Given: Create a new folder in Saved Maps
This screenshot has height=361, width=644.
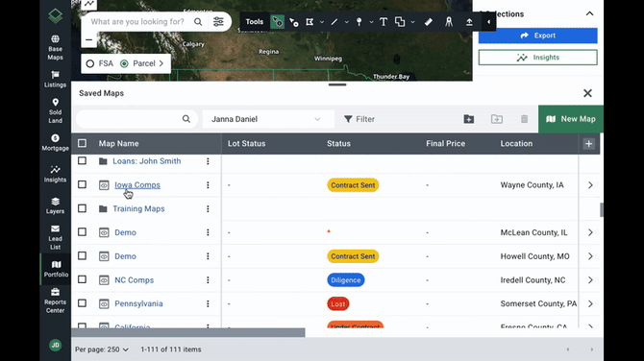Looking at the screenshot, I should point(469,119).
